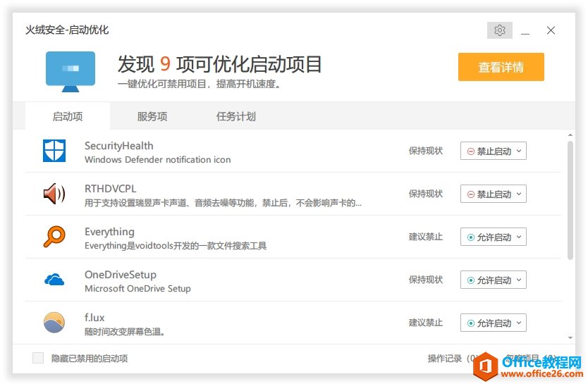This screenshot has width=588, height=386.
Task: Click the 查看详情 button
Action: pos(501,67)
